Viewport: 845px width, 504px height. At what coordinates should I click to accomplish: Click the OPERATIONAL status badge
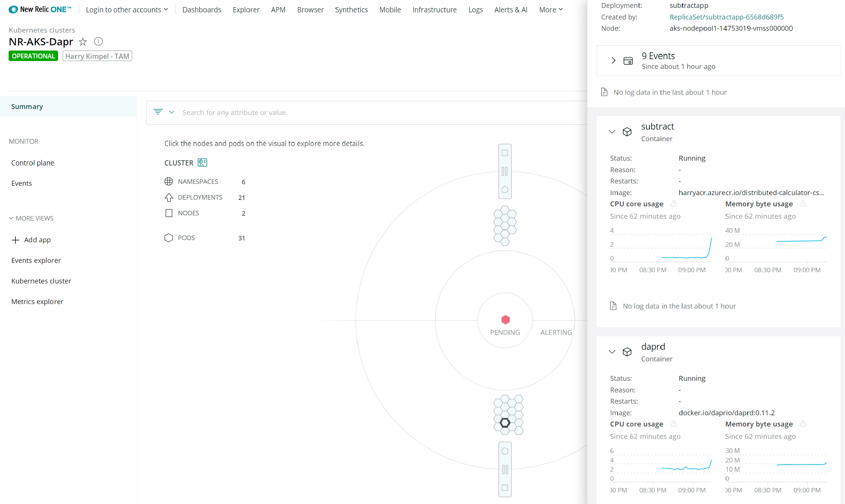[x=33, y=56]
